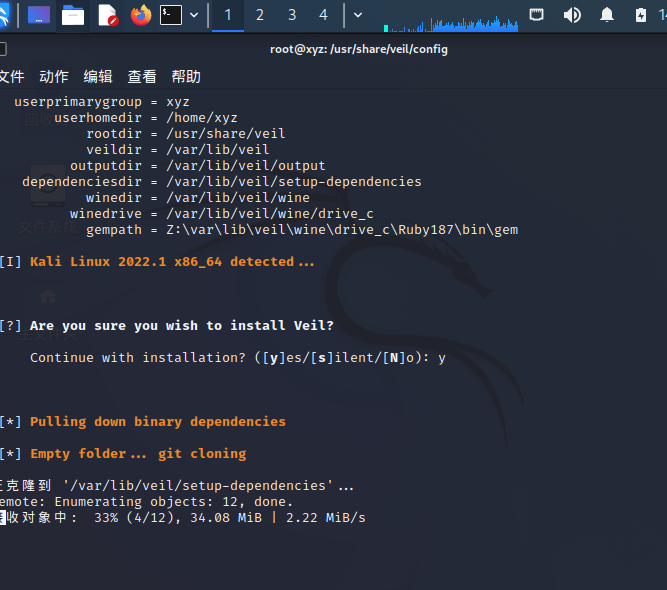Launch Firefox from the panel
Viewport: 667px width, 590px height.
(x=141, y=15)
